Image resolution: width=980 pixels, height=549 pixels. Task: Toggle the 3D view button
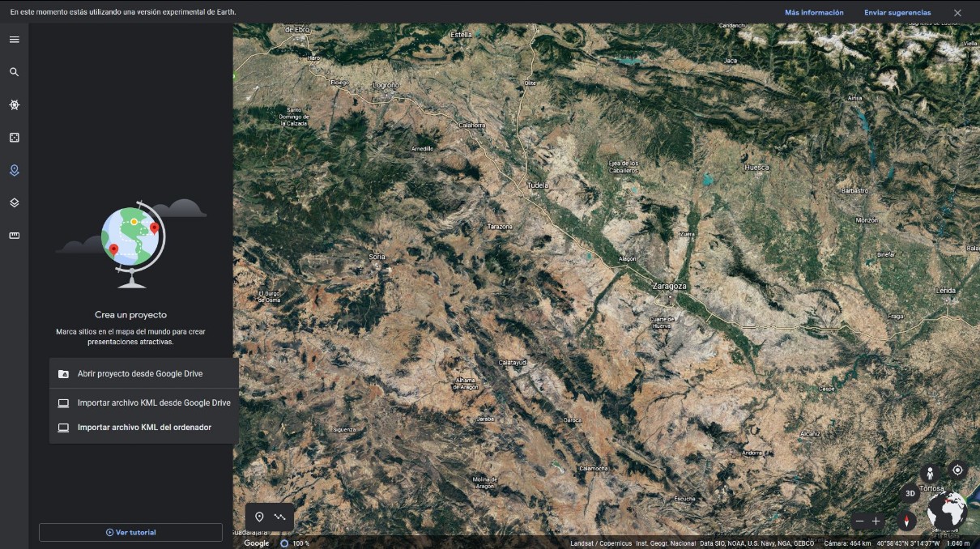pyautogui.click(x=910, y=493)
